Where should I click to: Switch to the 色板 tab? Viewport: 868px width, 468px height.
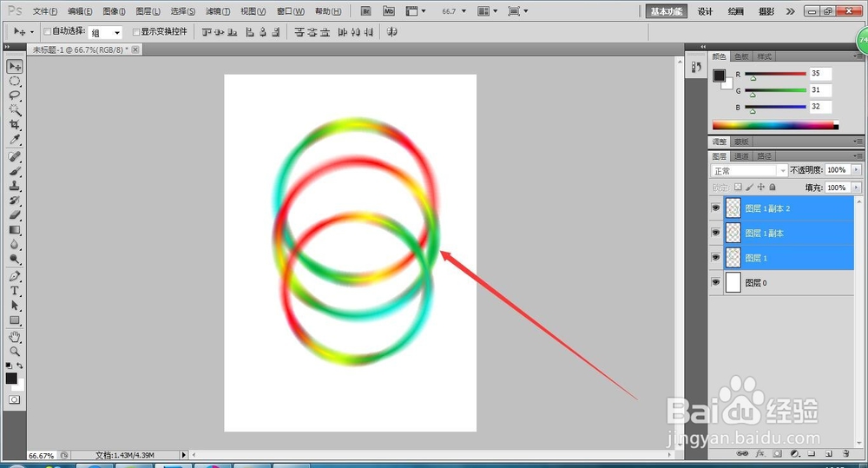click(741, 56)
